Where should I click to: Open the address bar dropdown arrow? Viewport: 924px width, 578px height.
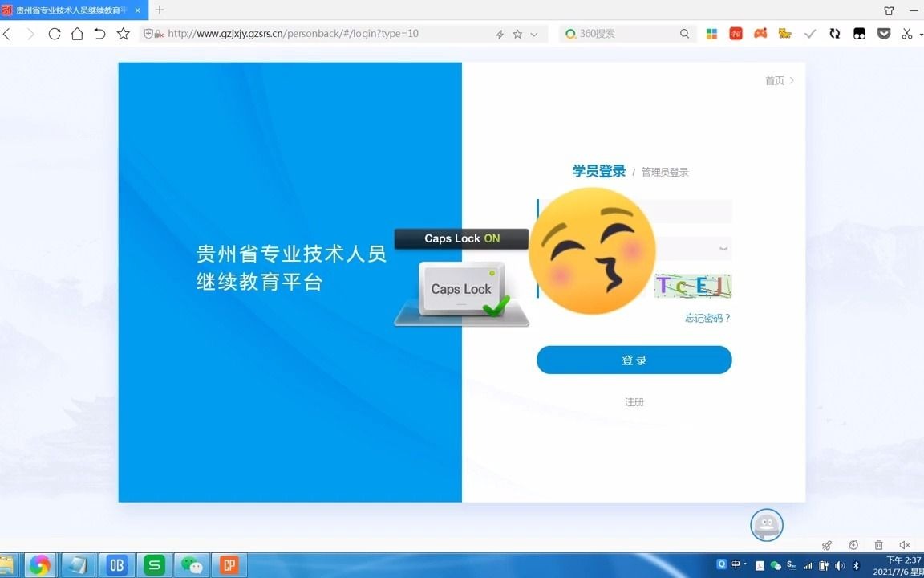[533, 33]
